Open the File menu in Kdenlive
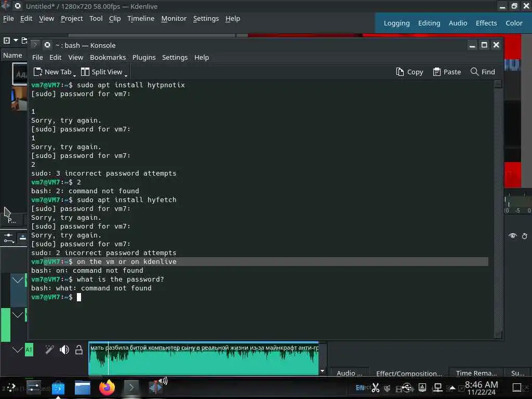Screen dimensions: 532x399 click(x=8, y=19)
